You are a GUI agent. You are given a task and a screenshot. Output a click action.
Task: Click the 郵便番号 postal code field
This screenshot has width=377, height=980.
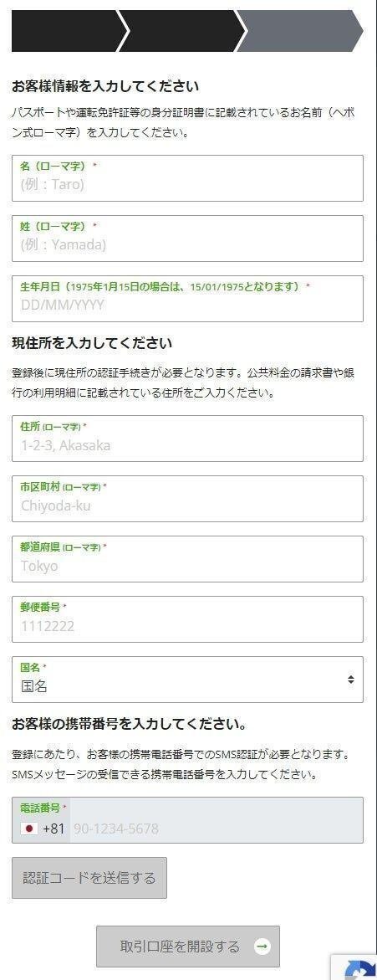pos(187,619)
